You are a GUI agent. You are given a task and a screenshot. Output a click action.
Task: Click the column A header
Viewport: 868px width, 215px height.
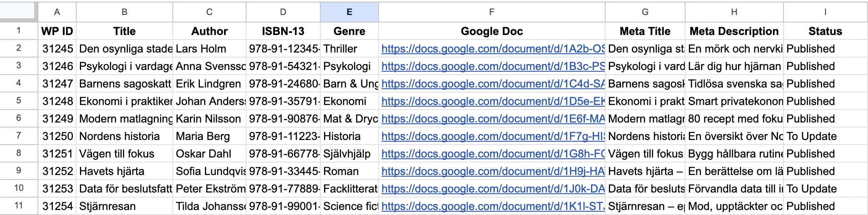coord(57,12)
